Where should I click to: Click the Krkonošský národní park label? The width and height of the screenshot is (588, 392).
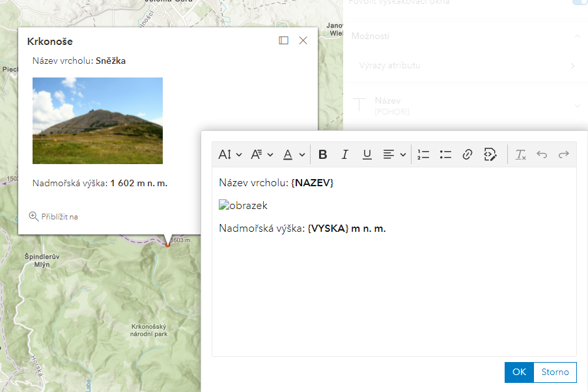[149, 330]
